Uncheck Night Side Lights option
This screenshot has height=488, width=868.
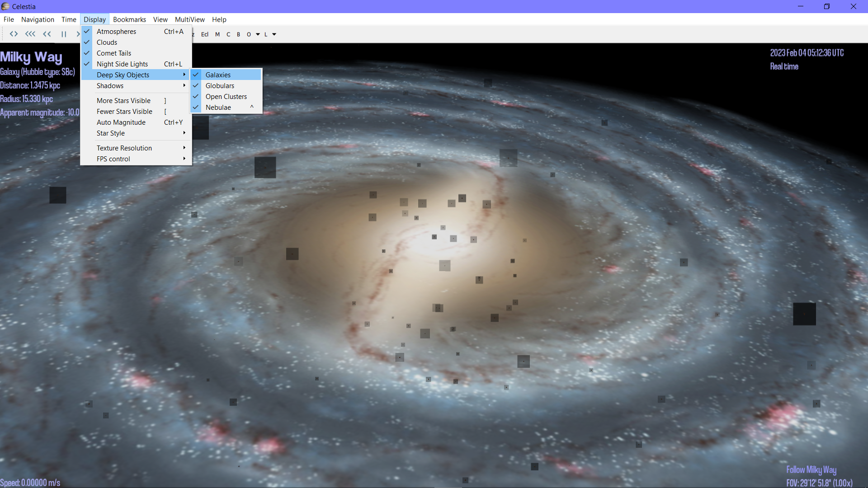point(136,64)
